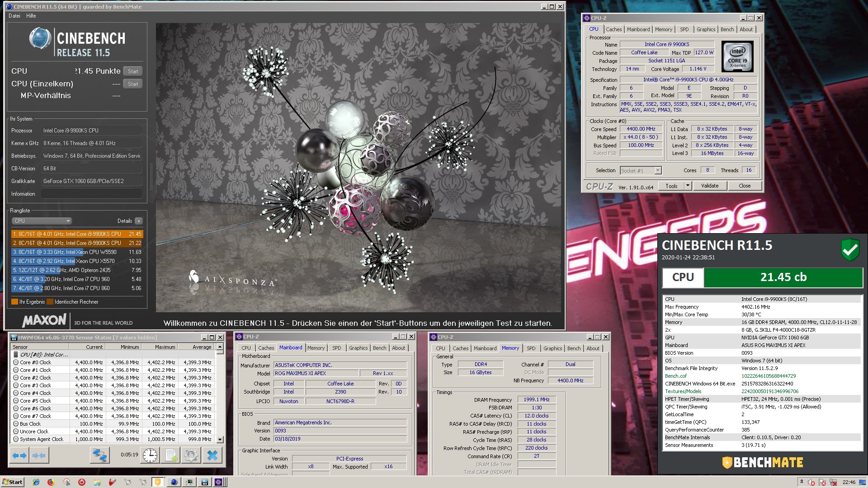Screen dimensions: 868x488
Task: Click Identischer Rechner legend swatch
Action: coord(50,302)
